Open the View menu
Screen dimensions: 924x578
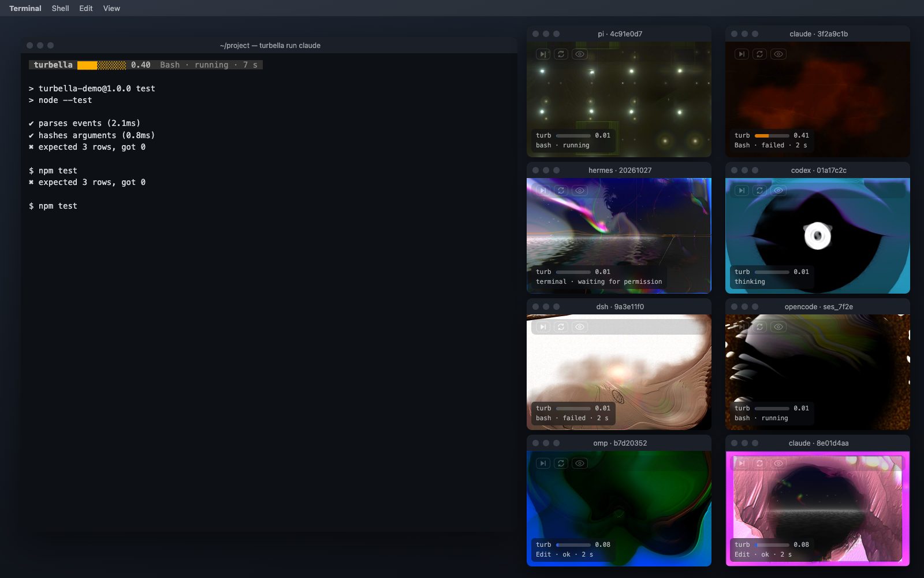point(111,8)
